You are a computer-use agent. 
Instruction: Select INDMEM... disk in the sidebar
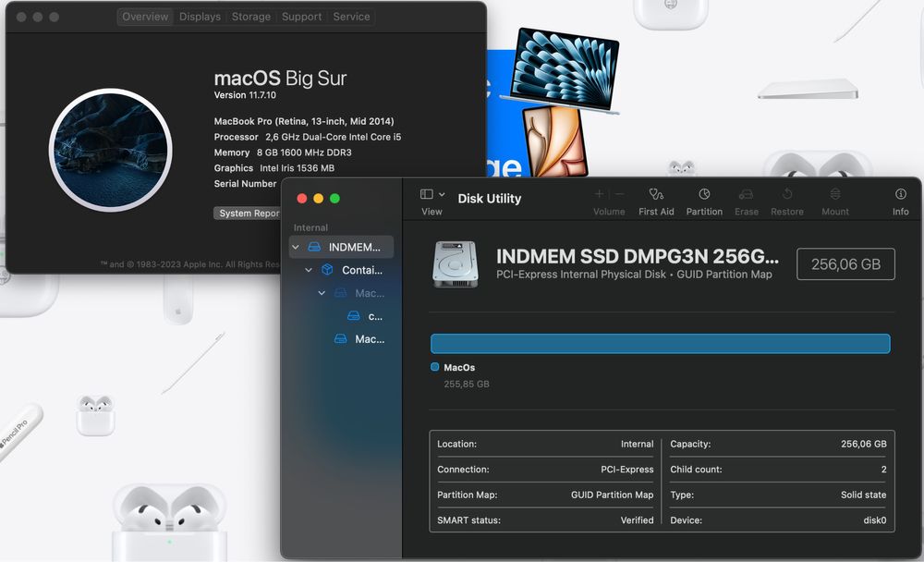[341, 247]
